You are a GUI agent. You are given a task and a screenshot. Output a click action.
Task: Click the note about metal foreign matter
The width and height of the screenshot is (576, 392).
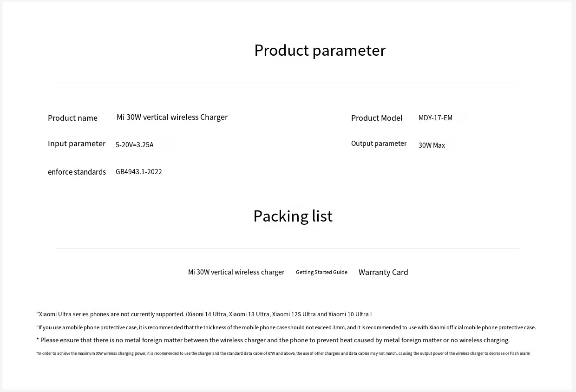click(273, 340)
